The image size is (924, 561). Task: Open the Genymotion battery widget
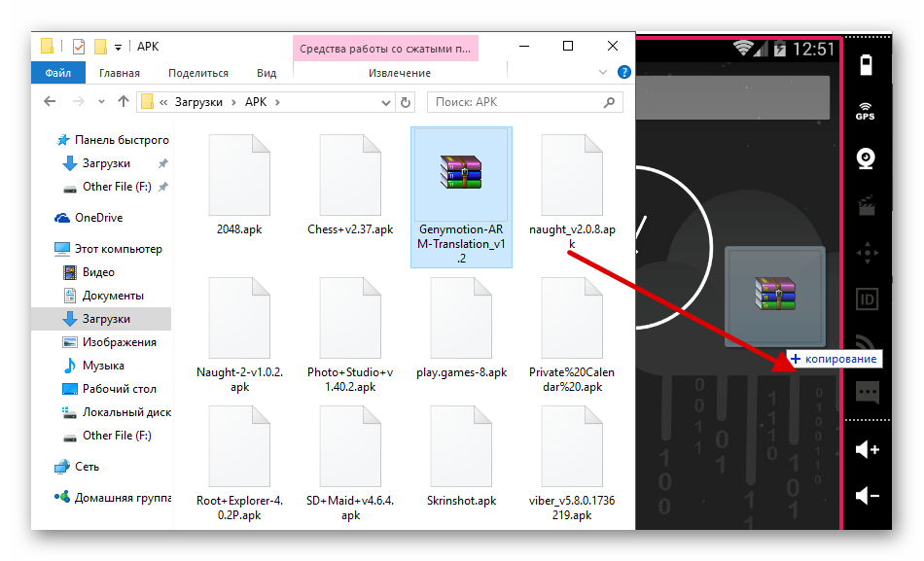pyautogui.click(x=865, y=66)
